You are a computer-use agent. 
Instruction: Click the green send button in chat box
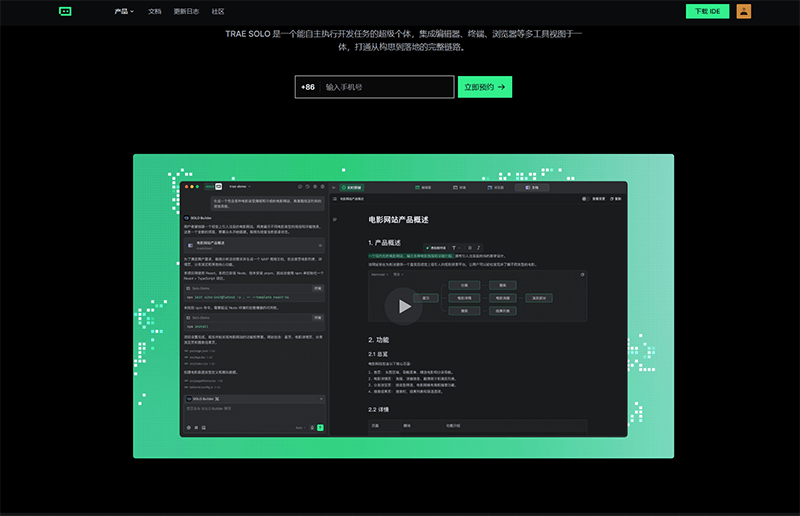[x=320, y=427]
